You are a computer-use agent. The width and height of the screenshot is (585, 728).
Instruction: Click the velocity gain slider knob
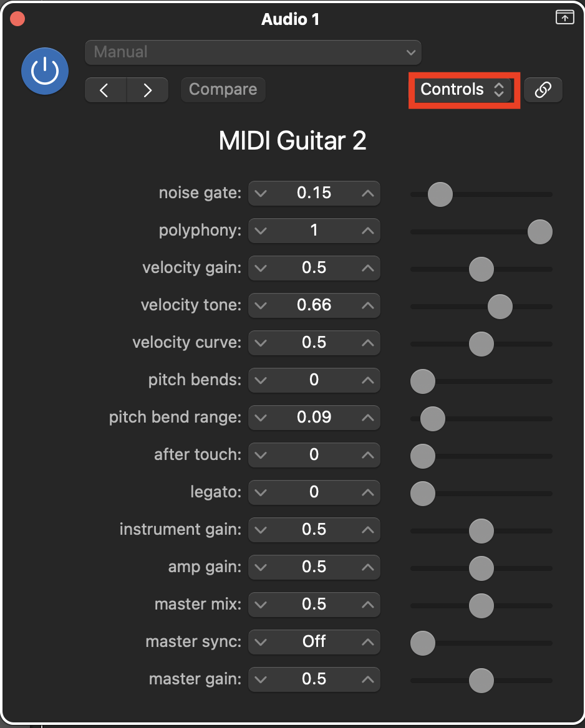coord(481,269)
